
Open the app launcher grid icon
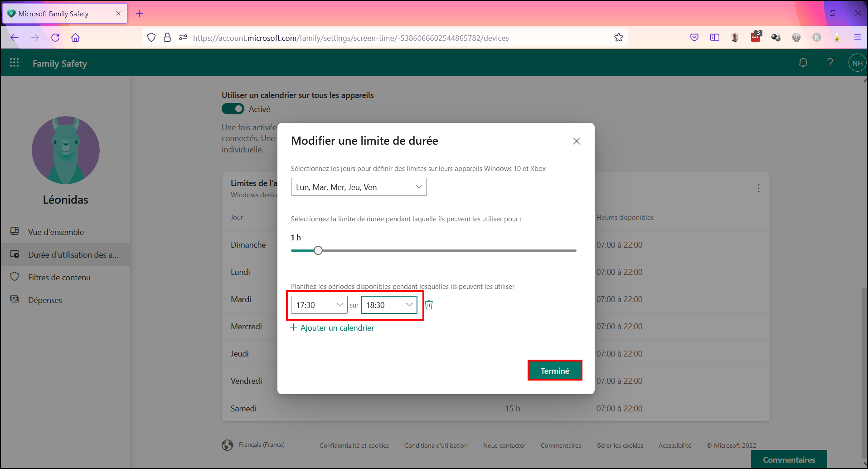point(15,63)
